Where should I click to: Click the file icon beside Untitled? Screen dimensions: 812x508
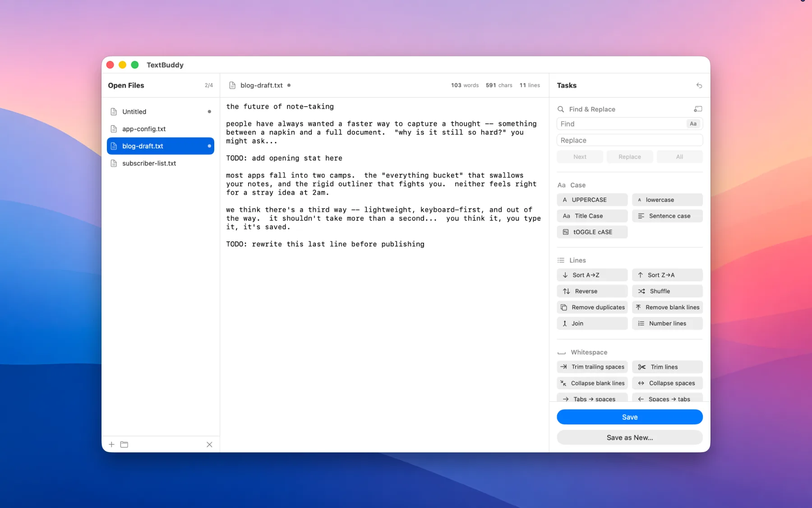[x=114, y=112]
